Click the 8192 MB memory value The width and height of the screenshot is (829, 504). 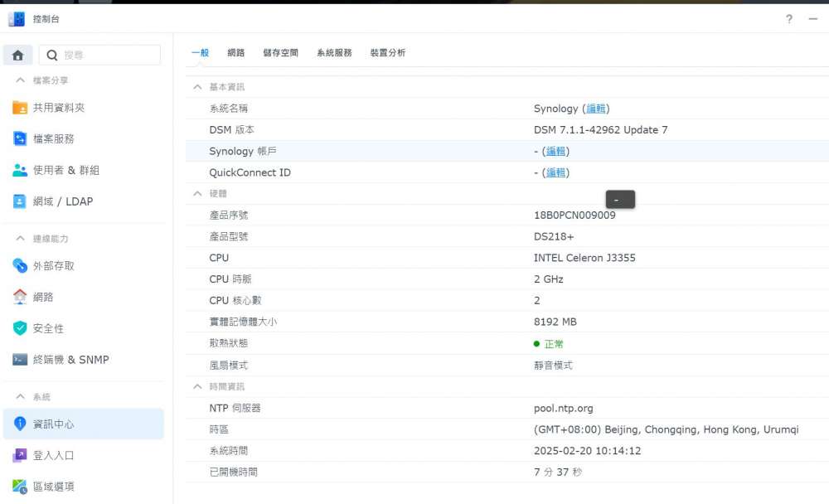coord(555,322)
